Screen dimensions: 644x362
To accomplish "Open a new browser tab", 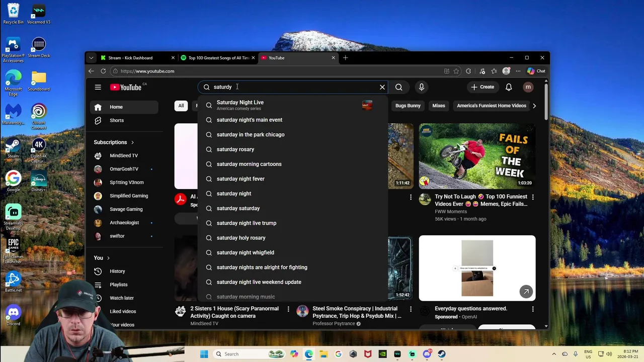I will pos(345,58).
